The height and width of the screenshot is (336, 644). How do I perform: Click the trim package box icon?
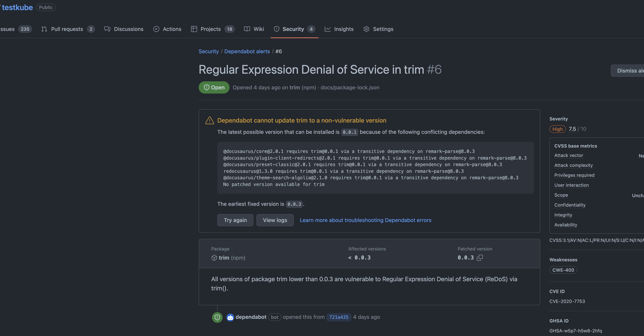point(214,258)
